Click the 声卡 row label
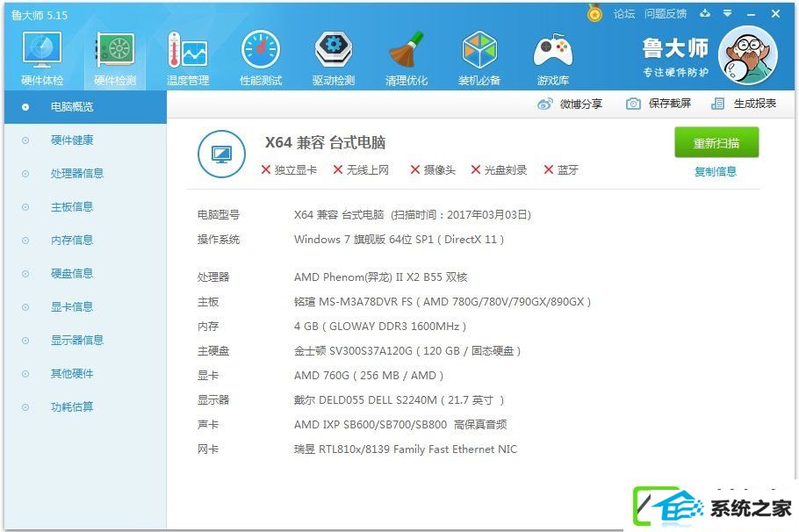This screenshot has height=532, width=799. tap(208, 425)
